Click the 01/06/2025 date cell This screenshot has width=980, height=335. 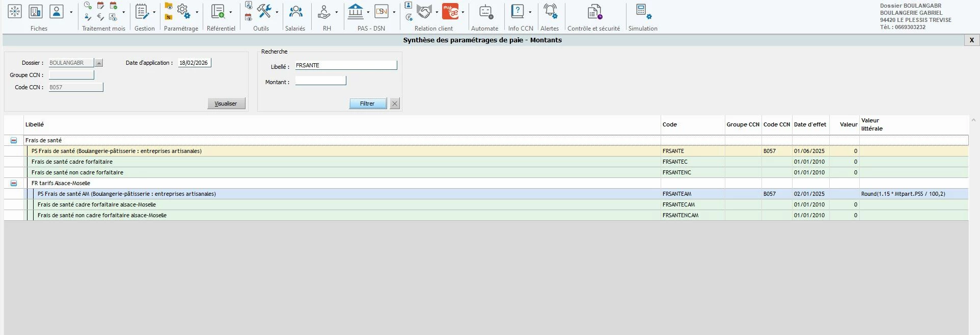point(810,151)
